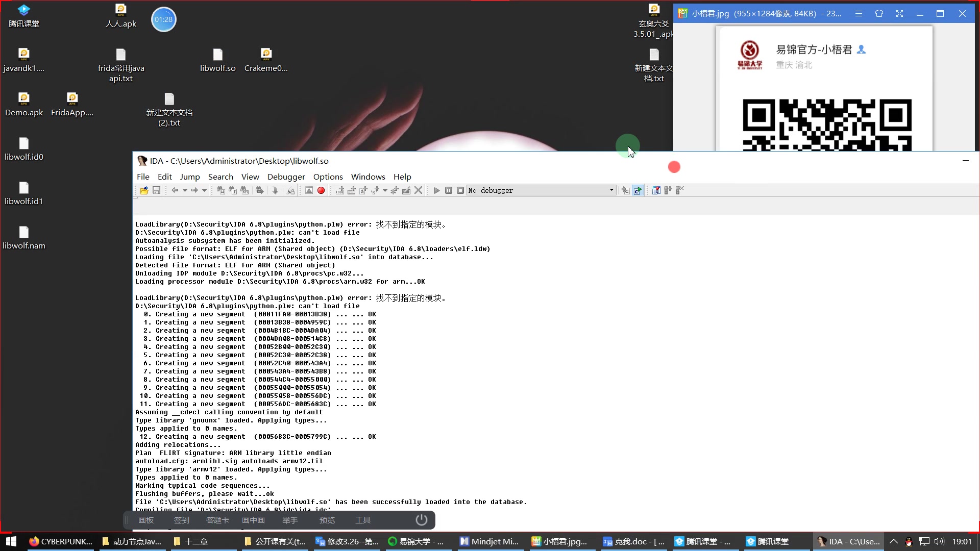Open the Edit menu in IDA
Screen dimensions: 980x551
(164, 177)
